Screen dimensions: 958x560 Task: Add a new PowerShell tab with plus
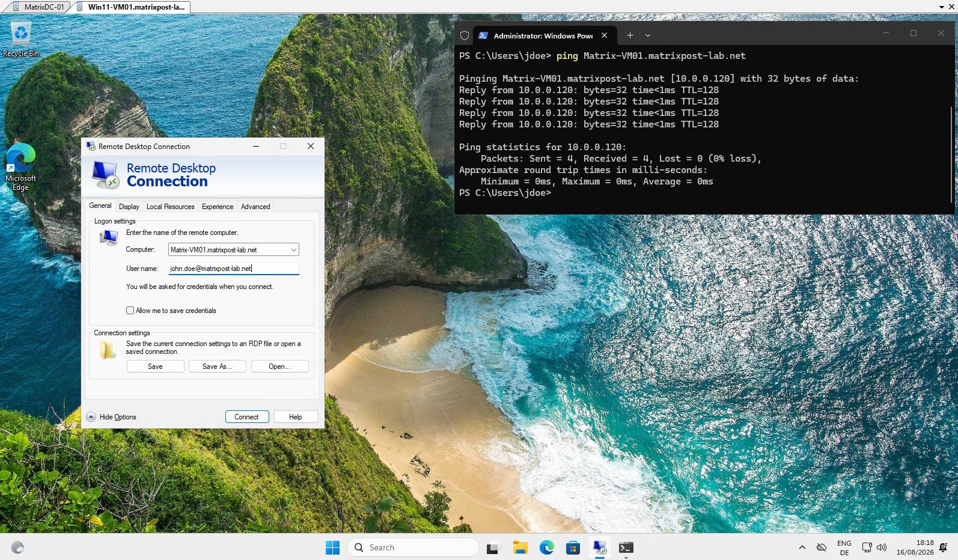[630, 35]
